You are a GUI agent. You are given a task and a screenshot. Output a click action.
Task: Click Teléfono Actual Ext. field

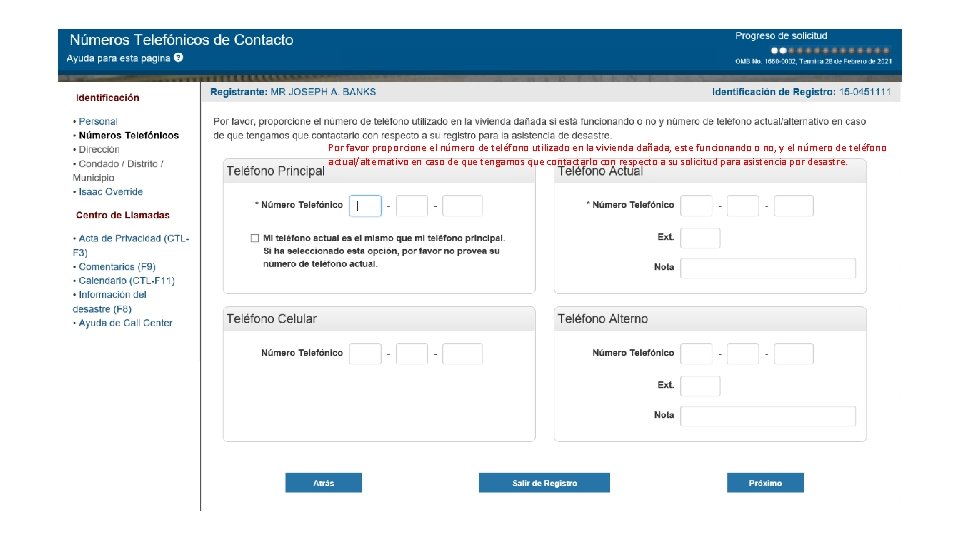[x=700, y=238]
